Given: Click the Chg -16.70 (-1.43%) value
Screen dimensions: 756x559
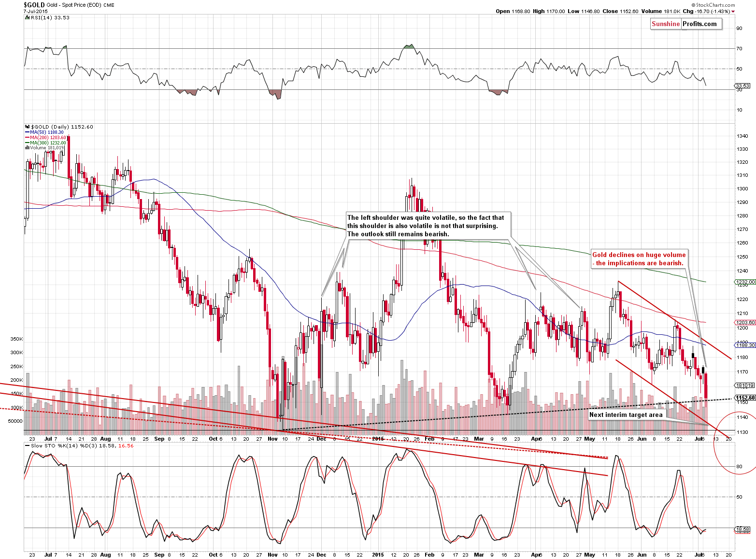Looking at the screenshot, I should click(x=706, y=11).
